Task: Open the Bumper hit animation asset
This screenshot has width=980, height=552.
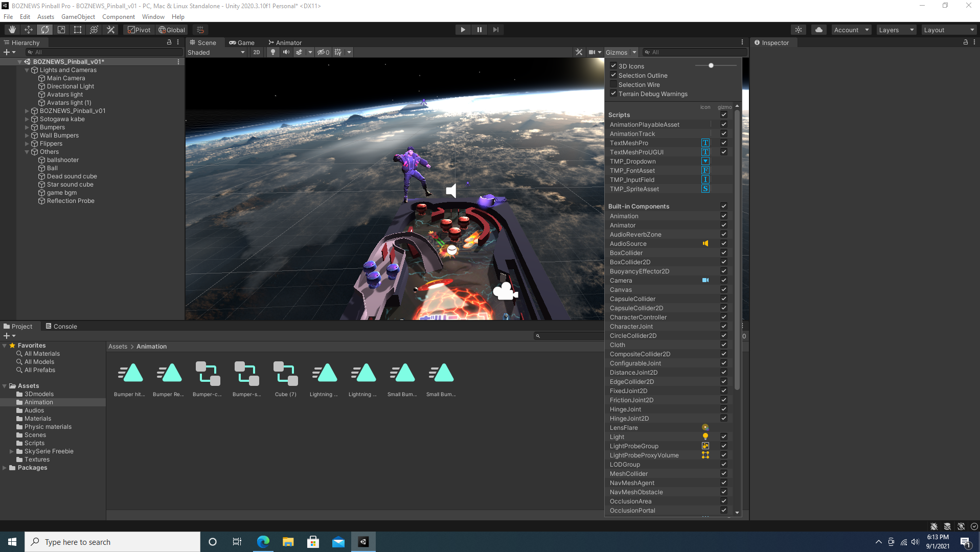Action: tap(130, 379)
